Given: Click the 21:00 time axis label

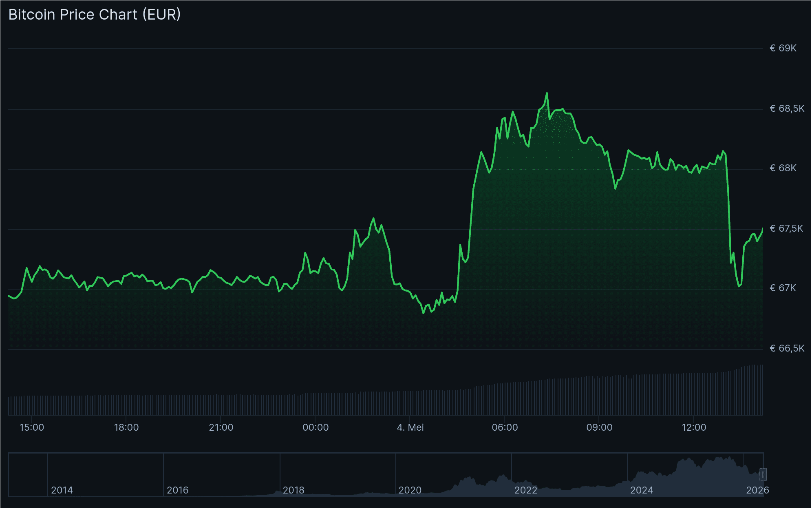Looking at the screenshot, I should 221,427.
